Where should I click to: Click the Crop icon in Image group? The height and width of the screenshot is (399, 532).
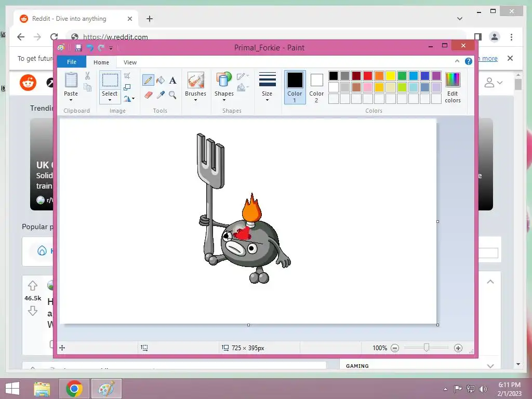click(127, 76)
